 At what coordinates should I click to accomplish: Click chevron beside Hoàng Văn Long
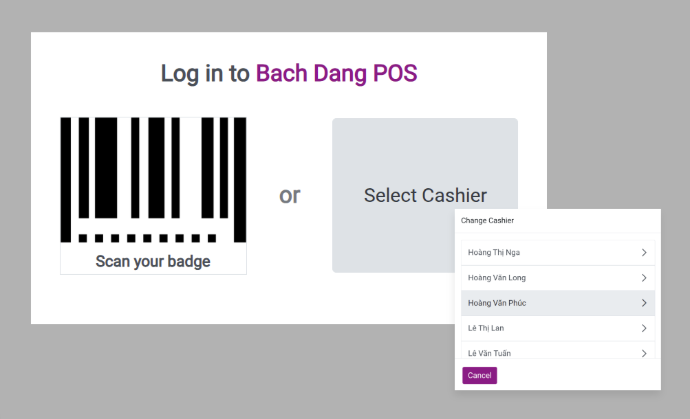click(644, 278)
